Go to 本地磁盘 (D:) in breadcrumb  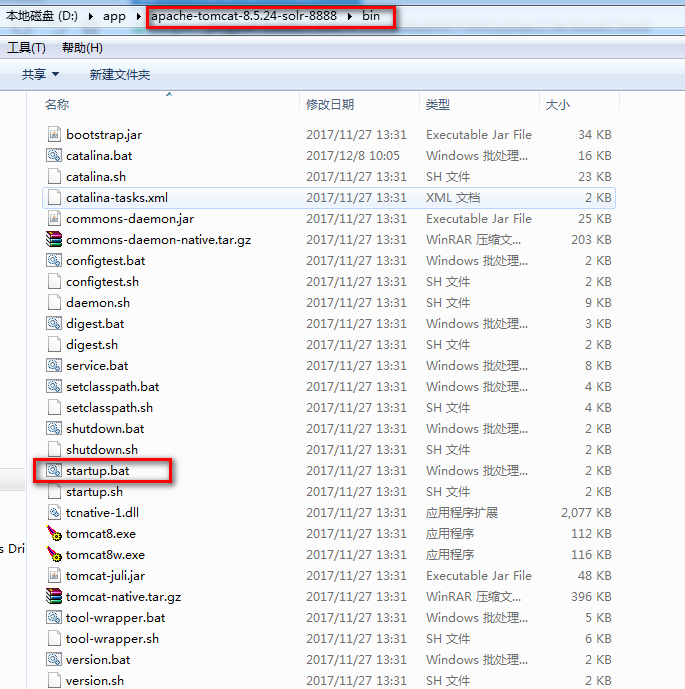click(x=42, y=16)
